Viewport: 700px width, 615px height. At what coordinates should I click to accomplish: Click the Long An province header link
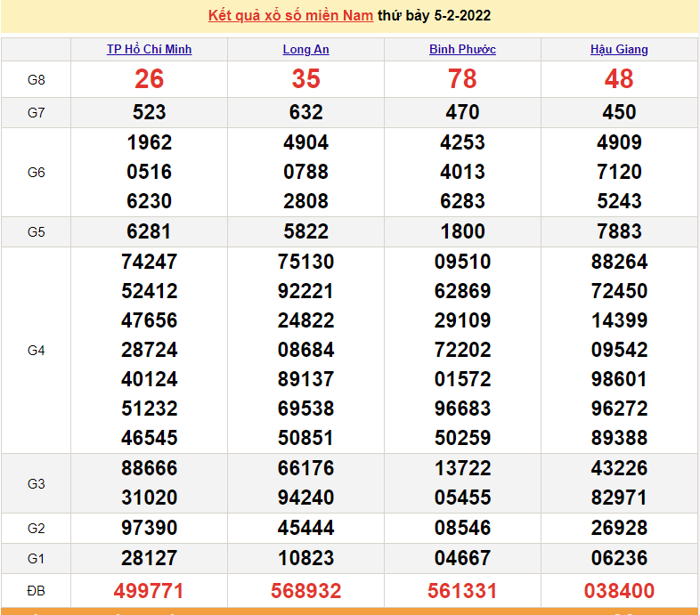tap(305, 50)
